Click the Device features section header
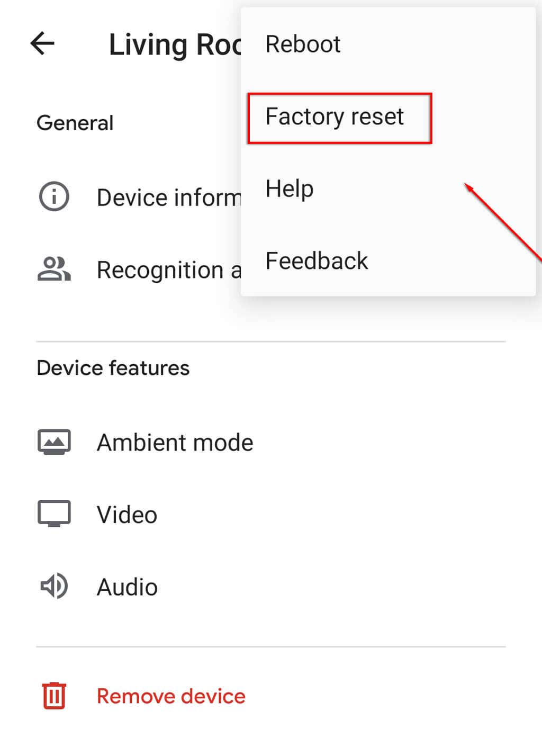542x756 pixels. point(113,368)
